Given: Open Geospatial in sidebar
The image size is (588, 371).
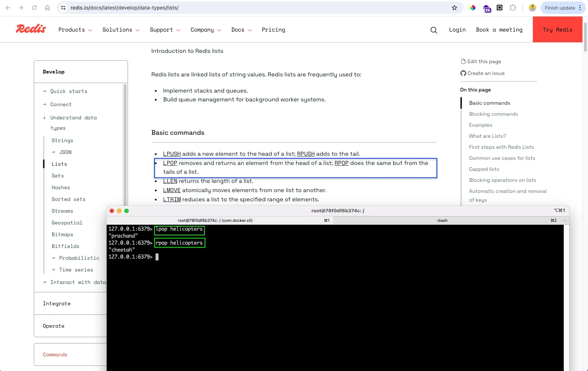Looking at the screenshot, I should click(x=67, y=223).
